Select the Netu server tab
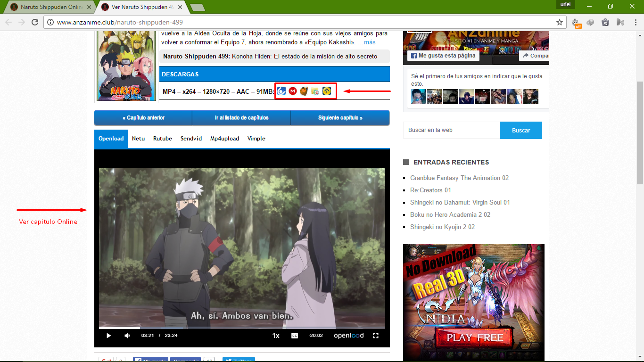 (138, 139)
